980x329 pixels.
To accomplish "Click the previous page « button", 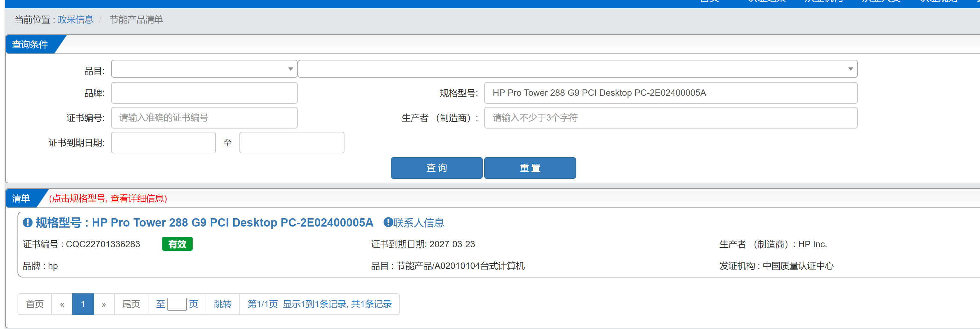I will click(62, 304).
